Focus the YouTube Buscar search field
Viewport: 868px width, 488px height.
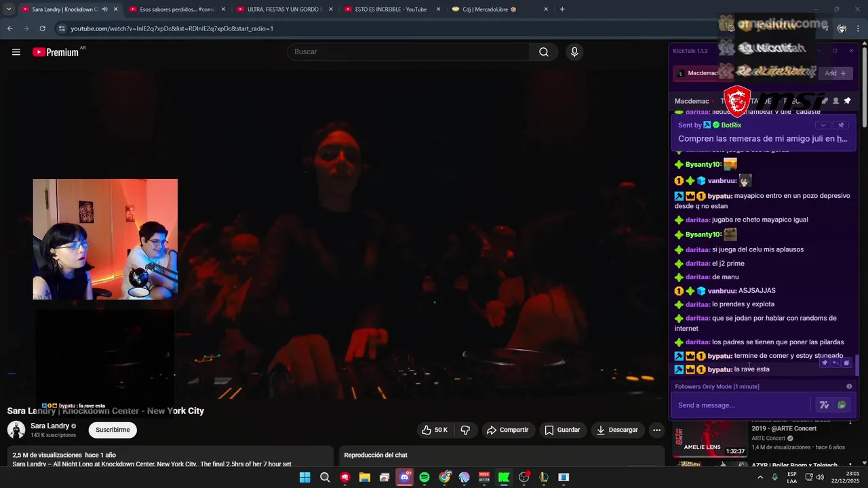(x=408, y=52)
